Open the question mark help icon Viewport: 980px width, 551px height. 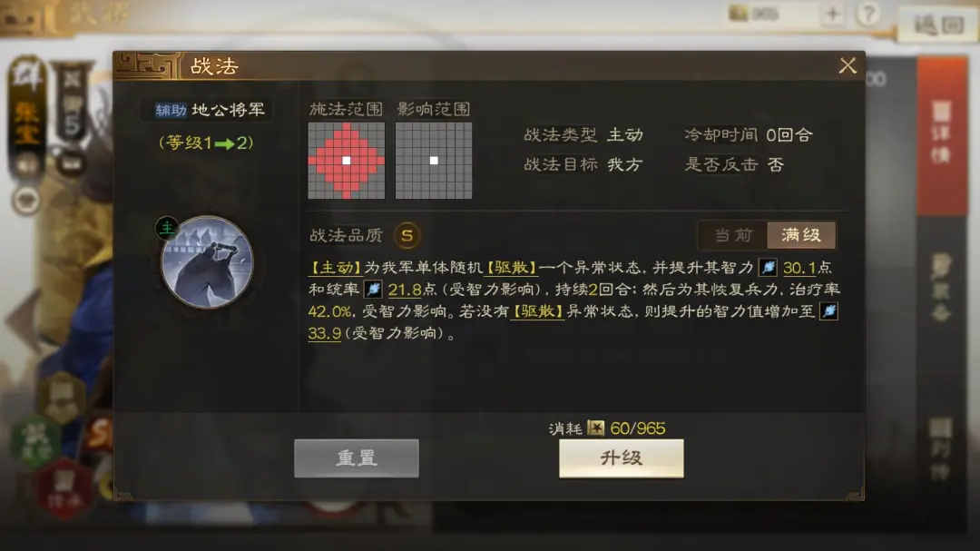[x=868, y=14]
